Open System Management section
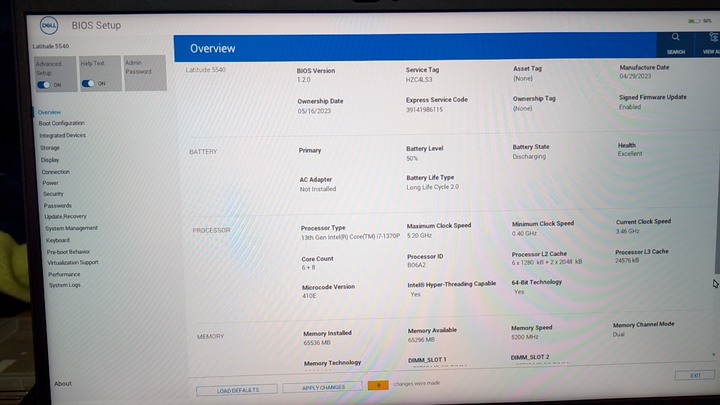This screenshot has height=405, width=720. 72,228
